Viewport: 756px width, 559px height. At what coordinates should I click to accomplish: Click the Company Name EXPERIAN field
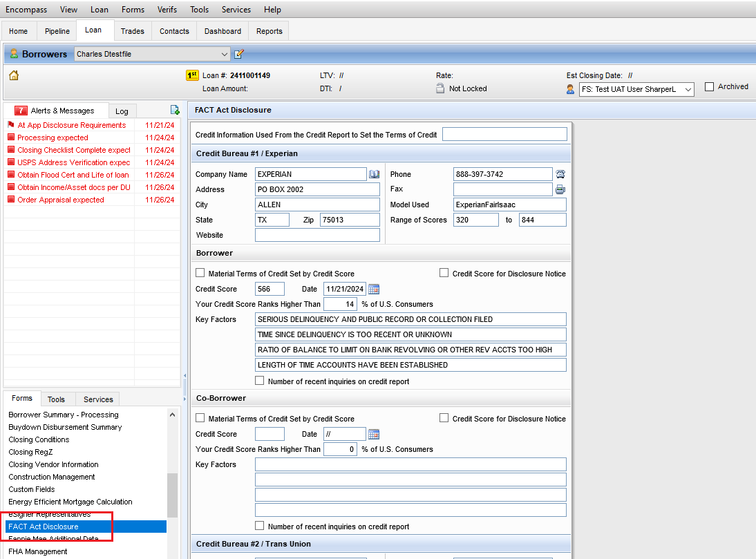coord(310,174)
